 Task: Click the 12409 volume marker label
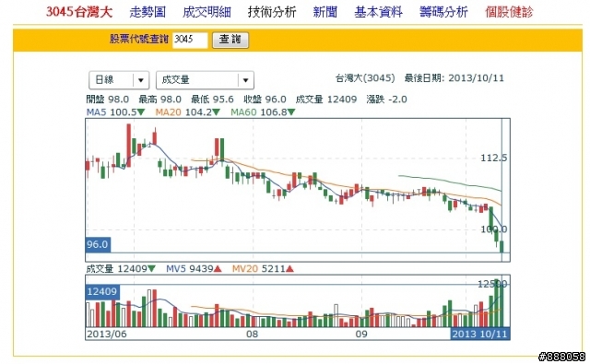102,291
